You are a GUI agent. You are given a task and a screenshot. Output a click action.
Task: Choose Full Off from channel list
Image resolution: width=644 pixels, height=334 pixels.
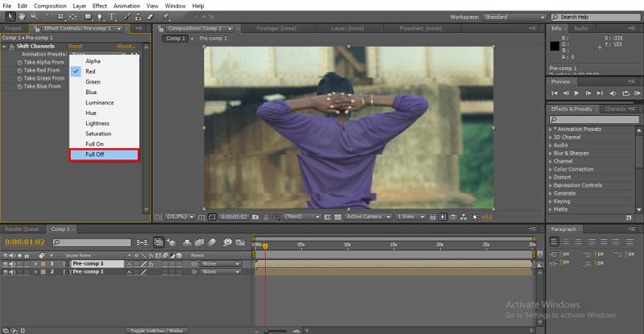(x=105, y=155)
